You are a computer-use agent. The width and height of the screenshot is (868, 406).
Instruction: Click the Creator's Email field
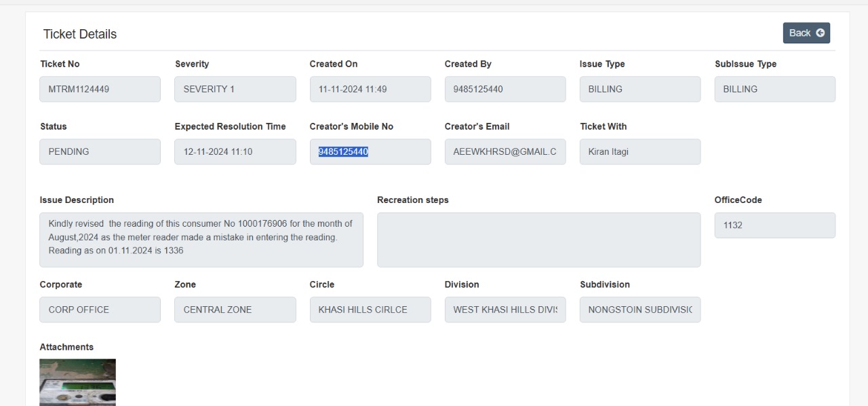pyautogui.click(x=505, y=151)
